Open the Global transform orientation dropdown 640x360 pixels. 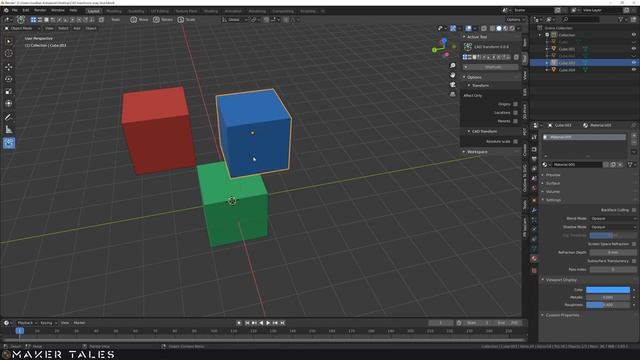point(235,20)
